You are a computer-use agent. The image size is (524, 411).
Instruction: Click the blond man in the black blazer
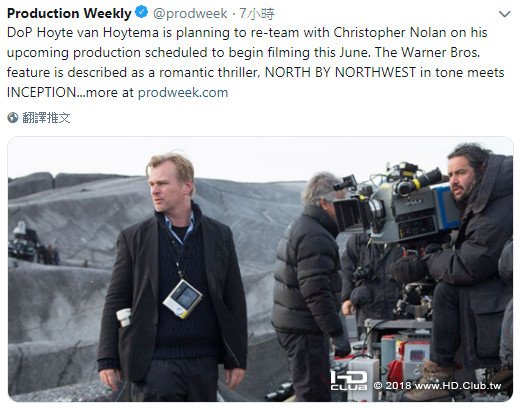[173, 276]
